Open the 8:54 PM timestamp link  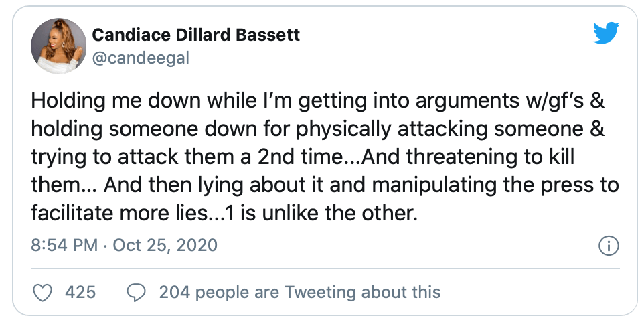click(64, 245)
